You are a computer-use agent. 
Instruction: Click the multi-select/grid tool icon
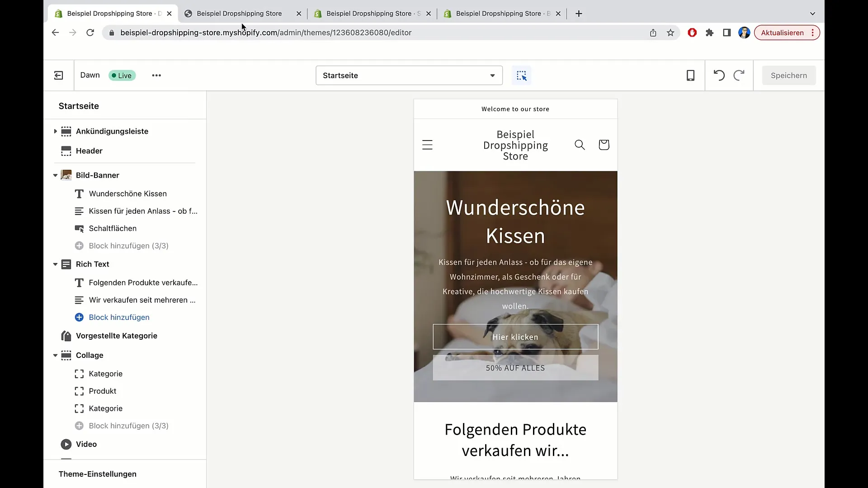click(x=521, y=75)
